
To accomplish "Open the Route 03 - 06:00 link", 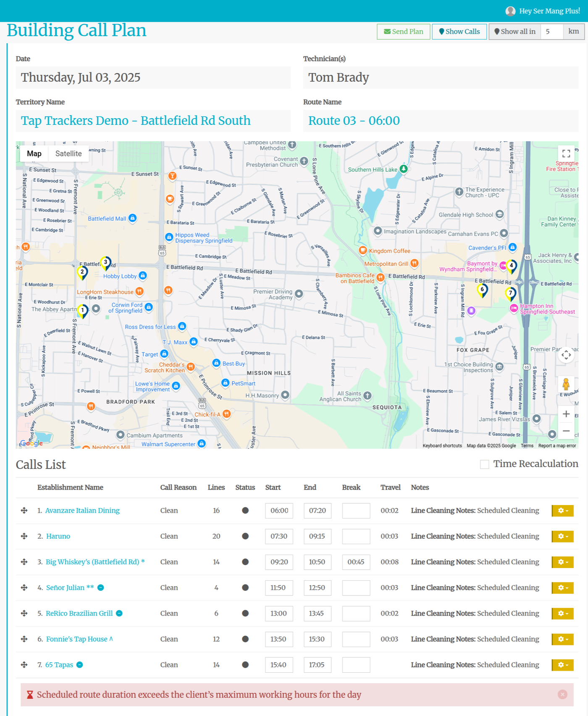I will point(354,121).
